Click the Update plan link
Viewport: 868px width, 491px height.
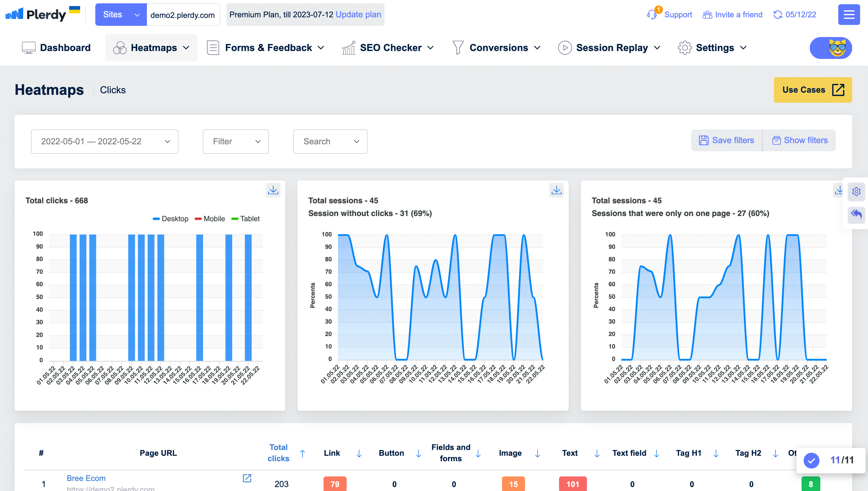click(358, 15)
